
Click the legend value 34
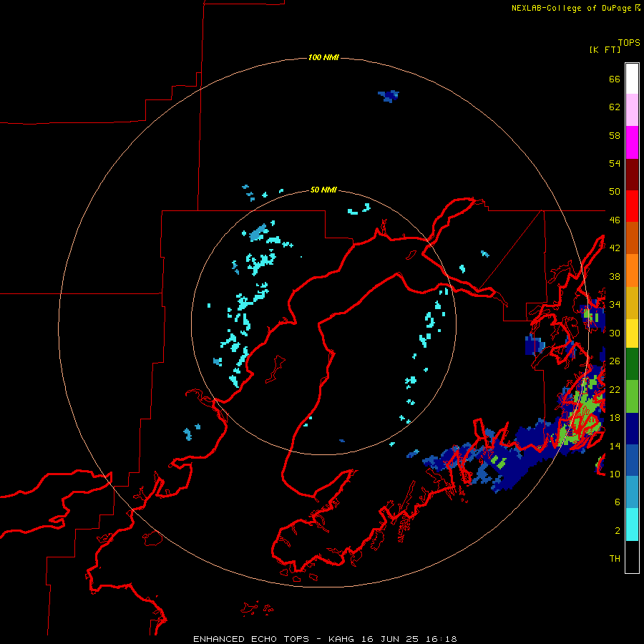coord(615,305)
